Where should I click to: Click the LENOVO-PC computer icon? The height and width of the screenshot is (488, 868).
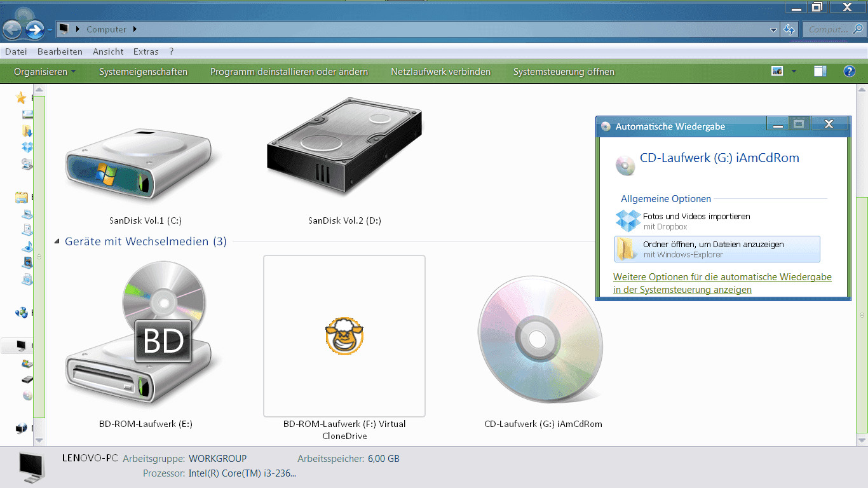[x=32, y=467]
